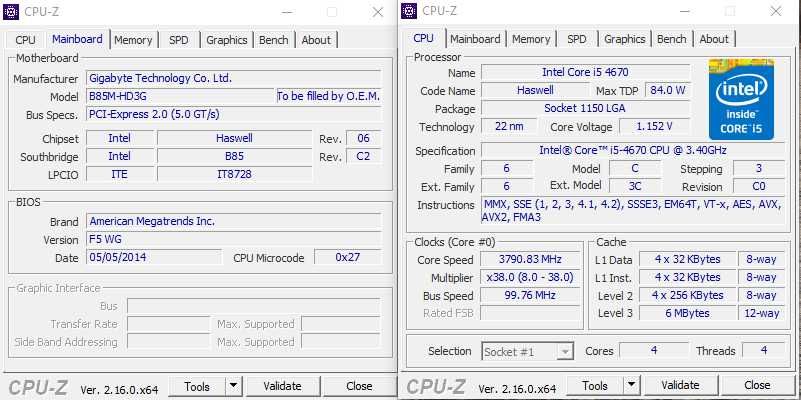Click 'To be filled by O.E.M.' field
This screenshot has width=801, height=400.
pos(328,96)
